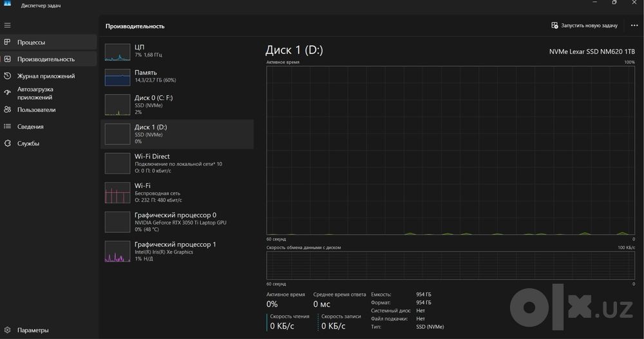Click the Емкость 954 ГБ value
644x339 pixels.
click(x=424, y=294)
